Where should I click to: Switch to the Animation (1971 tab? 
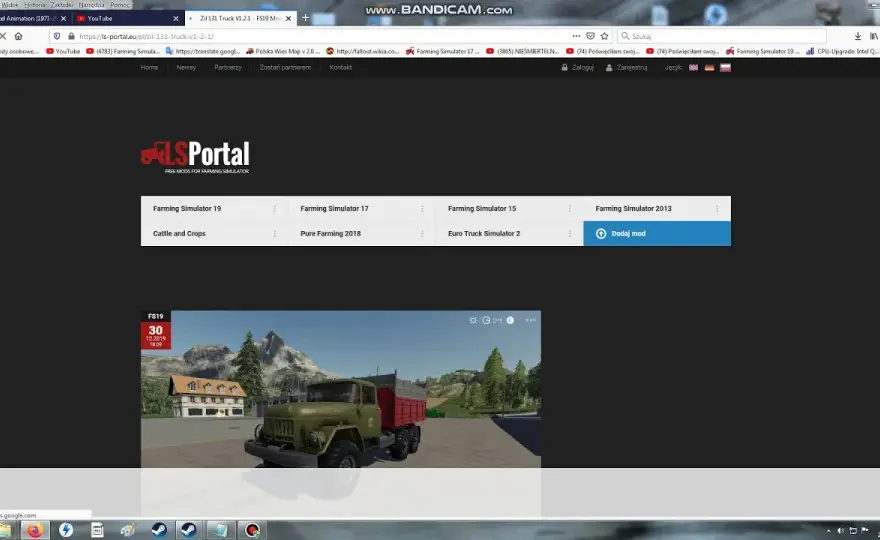35,19
